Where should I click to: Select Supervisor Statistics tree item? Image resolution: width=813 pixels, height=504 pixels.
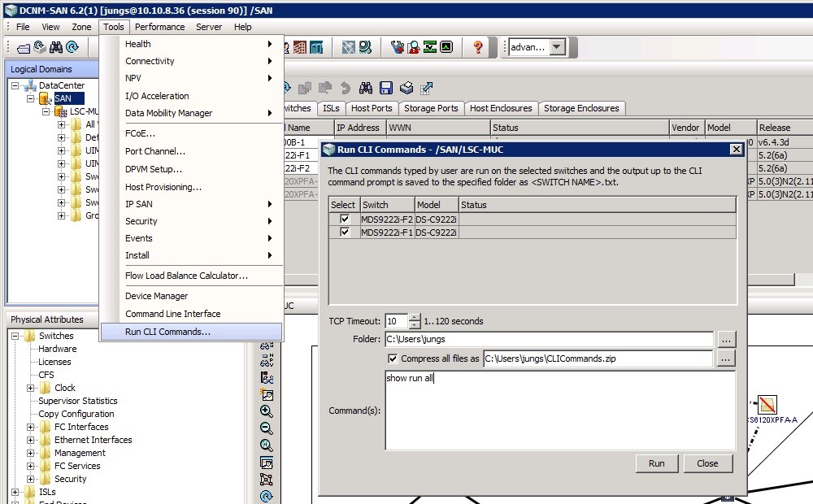pyautogui.click(x=78, y=401)
